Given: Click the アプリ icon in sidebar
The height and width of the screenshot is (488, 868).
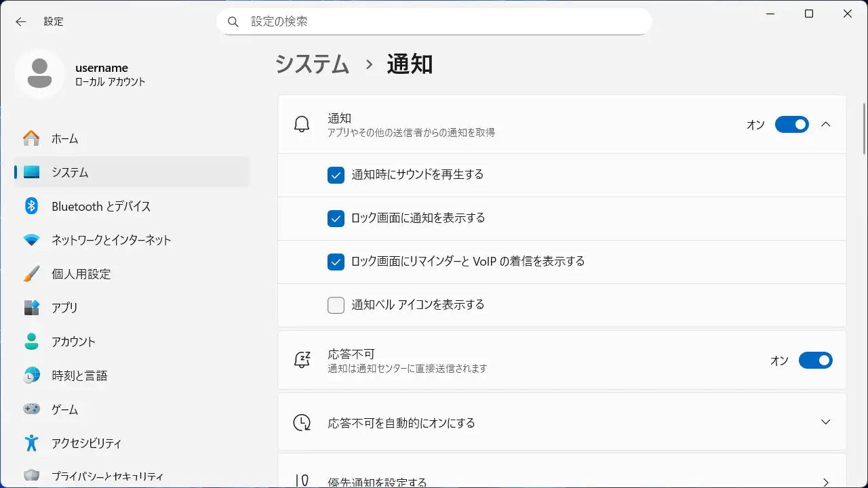Looking at the screenshot, I should [x=31, y=308].
